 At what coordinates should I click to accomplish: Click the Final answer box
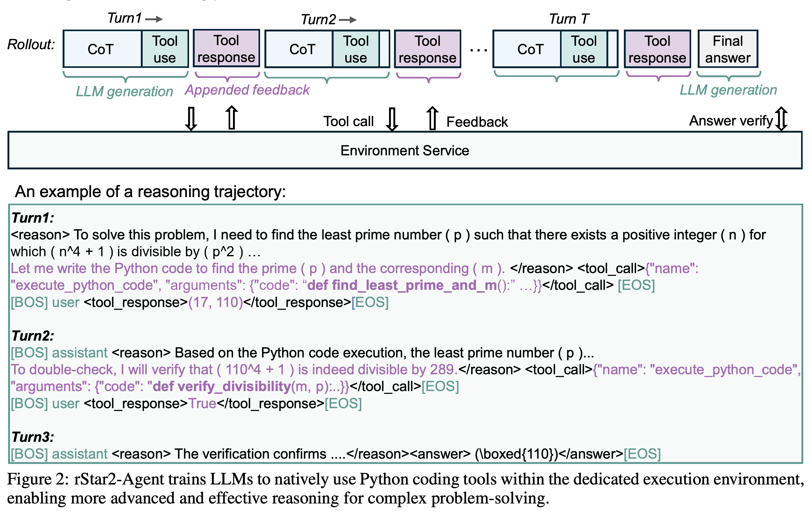(728, 49)
